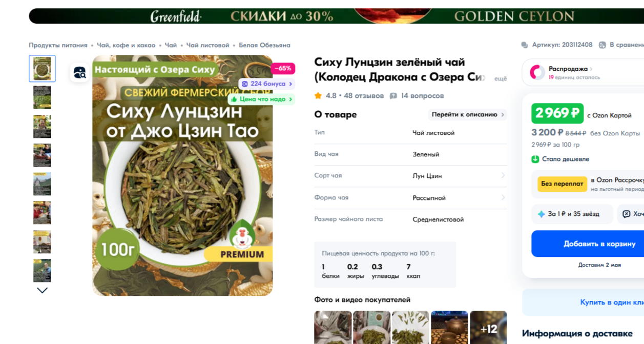This screenshot has height=344, width=644.
Task: Select the second product image thumbnail
Action: [42, 97]
